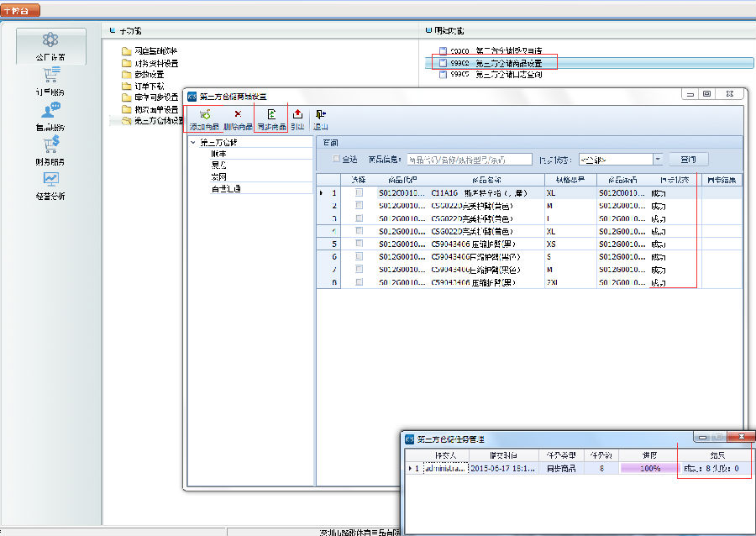Click the 商品代码 column header
Viewport: 756px width, 536px height.
pyautogui.click(x=402, y=180)
